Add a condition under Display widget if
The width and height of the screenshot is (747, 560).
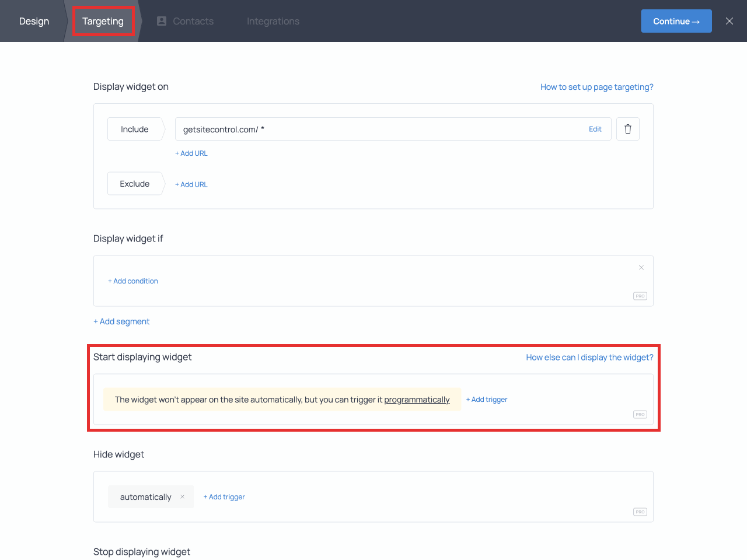(133, 281)
